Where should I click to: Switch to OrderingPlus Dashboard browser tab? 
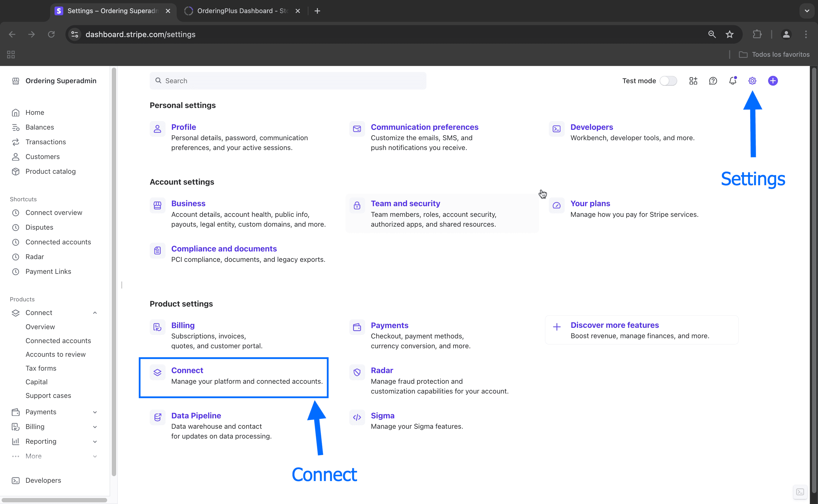click(x=242, y=11)
